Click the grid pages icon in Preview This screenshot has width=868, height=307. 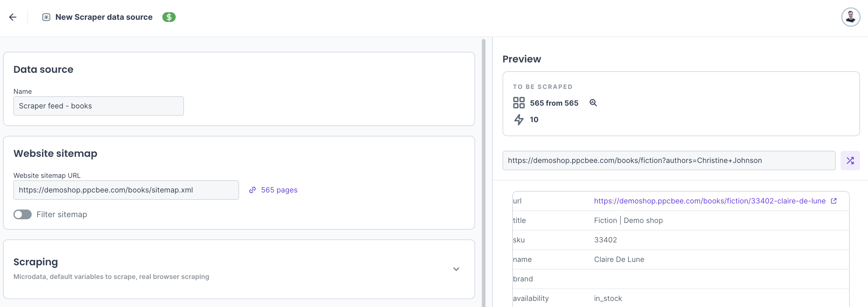519,103
